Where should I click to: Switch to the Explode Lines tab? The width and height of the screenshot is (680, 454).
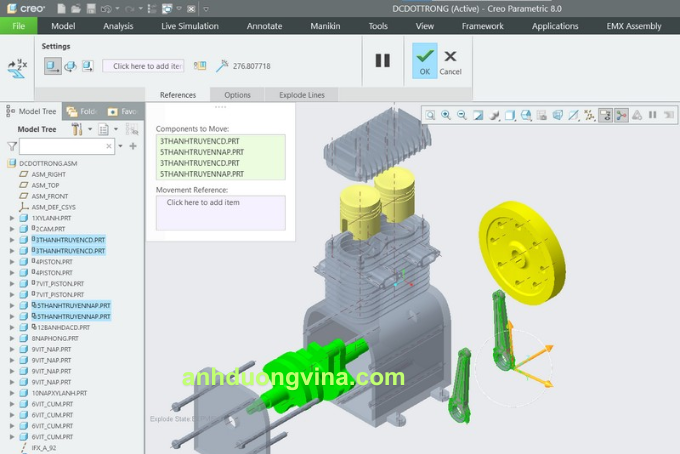click(x=301, y=95)
